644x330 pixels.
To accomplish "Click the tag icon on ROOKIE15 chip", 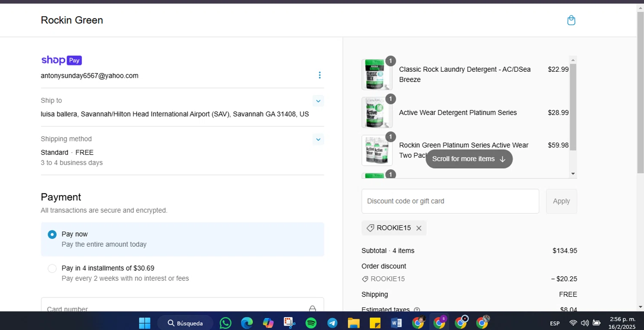I will [370, 228].
